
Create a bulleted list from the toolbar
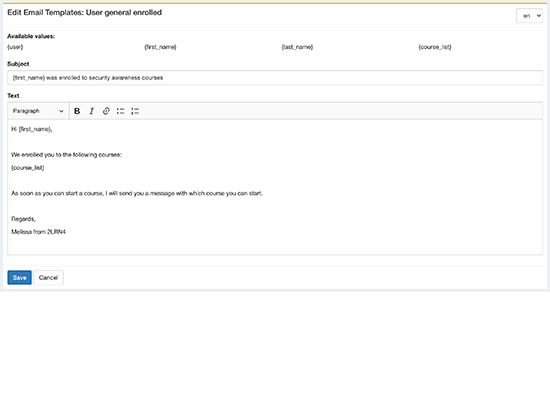[120, 111]
